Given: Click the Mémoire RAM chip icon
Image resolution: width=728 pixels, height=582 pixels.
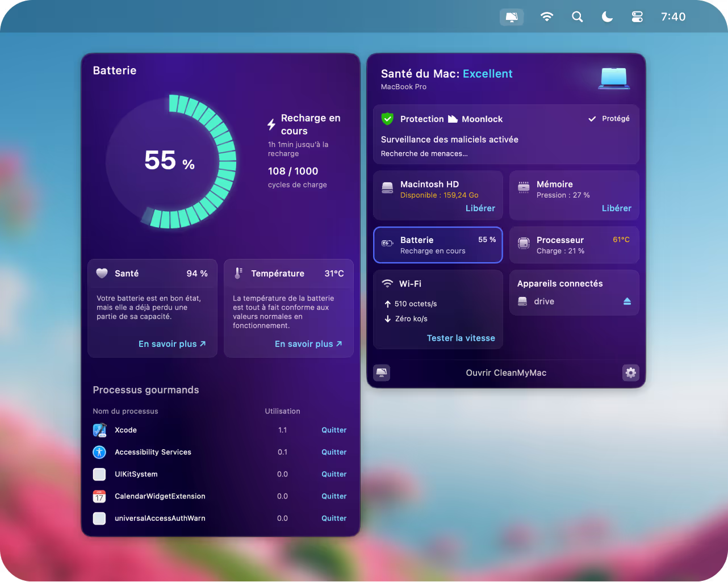Looking at the screenshot, I should [x=524, y=187].
